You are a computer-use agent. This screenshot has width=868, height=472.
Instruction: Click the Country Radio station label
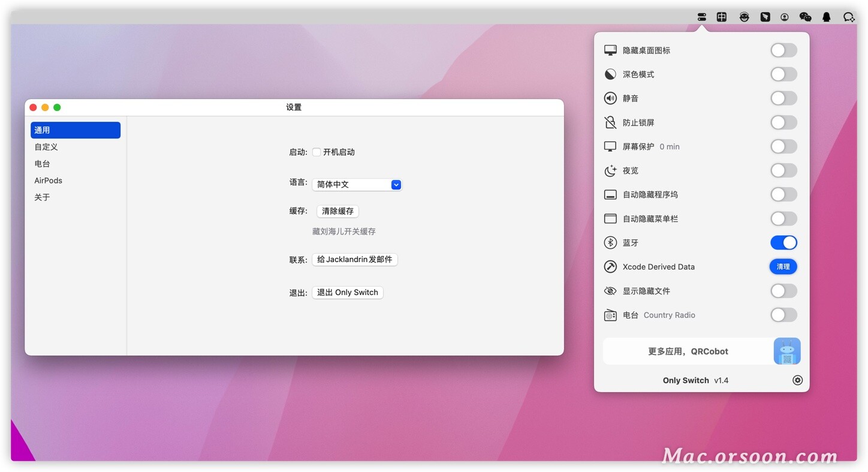[x=670, y=315]
